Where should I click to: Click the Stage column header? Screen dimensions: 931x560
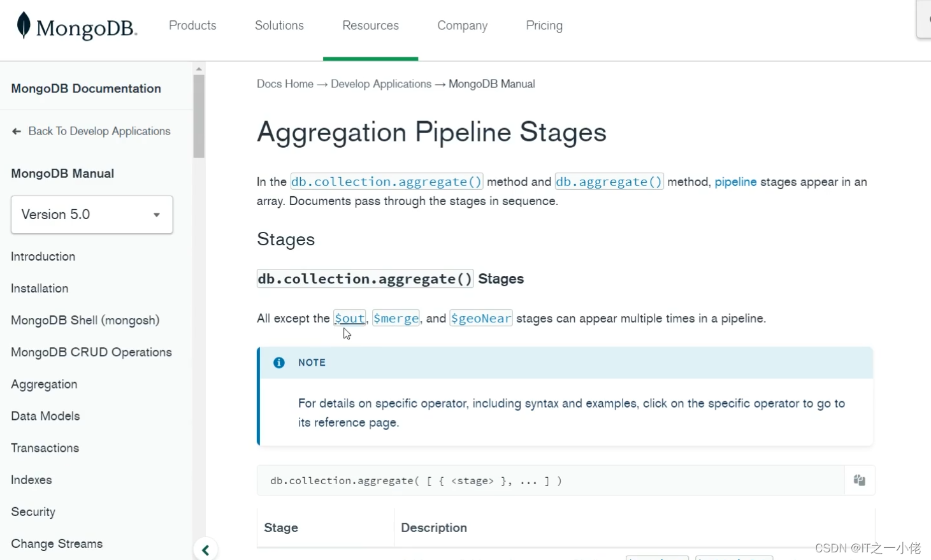281,528
